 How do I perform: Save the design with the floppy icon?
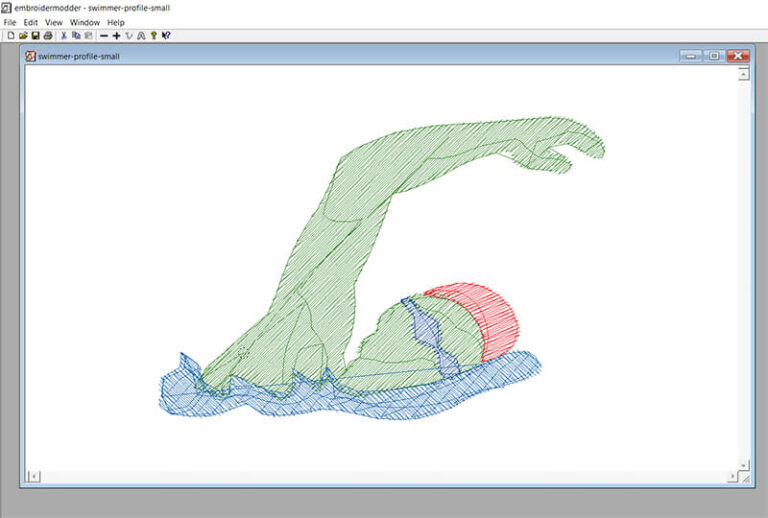pyautogui.click(x=35, y=36)
